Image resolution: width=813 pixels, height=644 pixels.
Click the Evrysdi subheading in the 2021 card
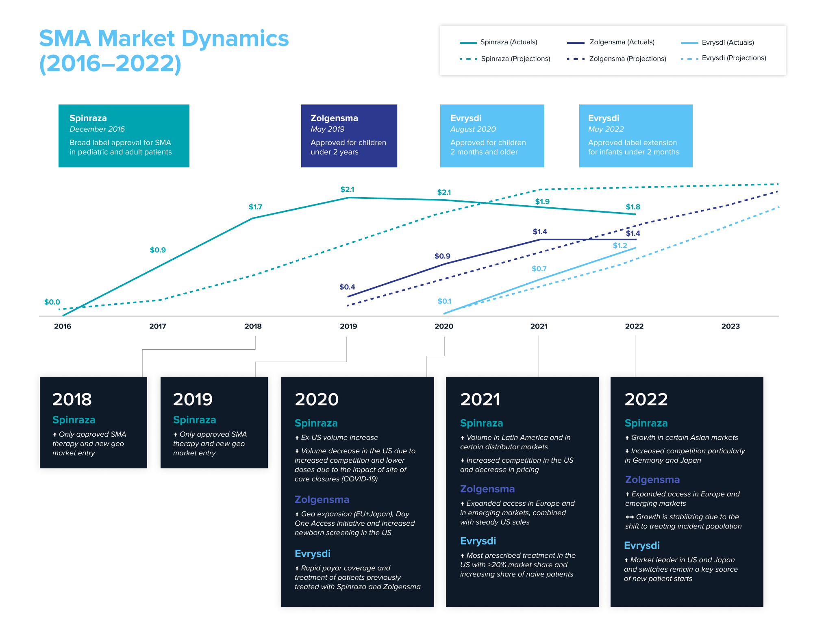478,541
